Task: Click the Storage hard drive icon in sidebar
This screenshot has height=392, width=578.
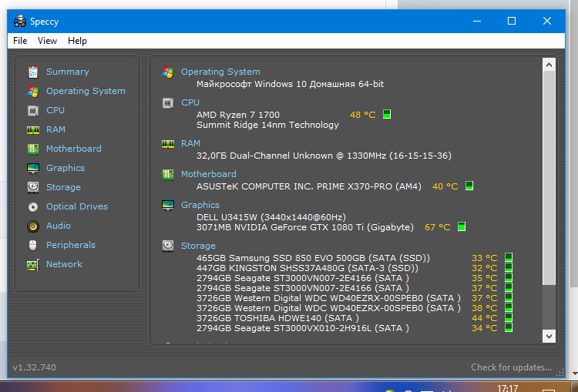Action: point(33,187)
